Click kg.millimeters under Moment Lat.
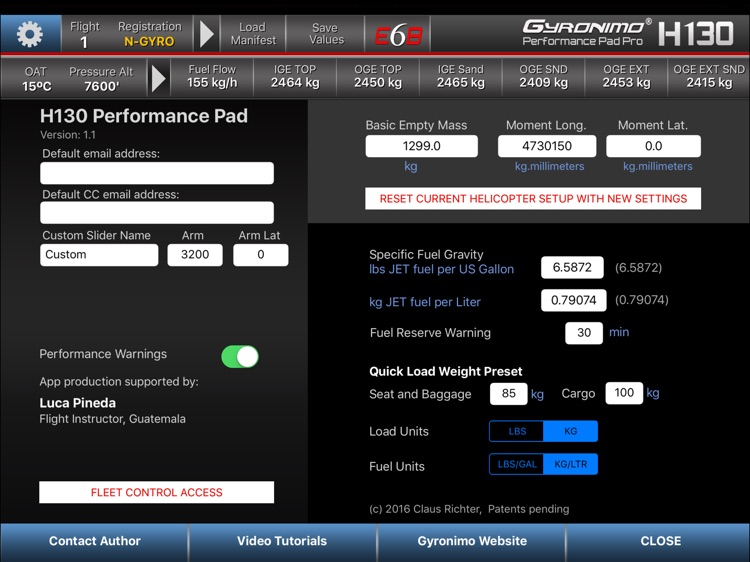 [x=657, y=166]
